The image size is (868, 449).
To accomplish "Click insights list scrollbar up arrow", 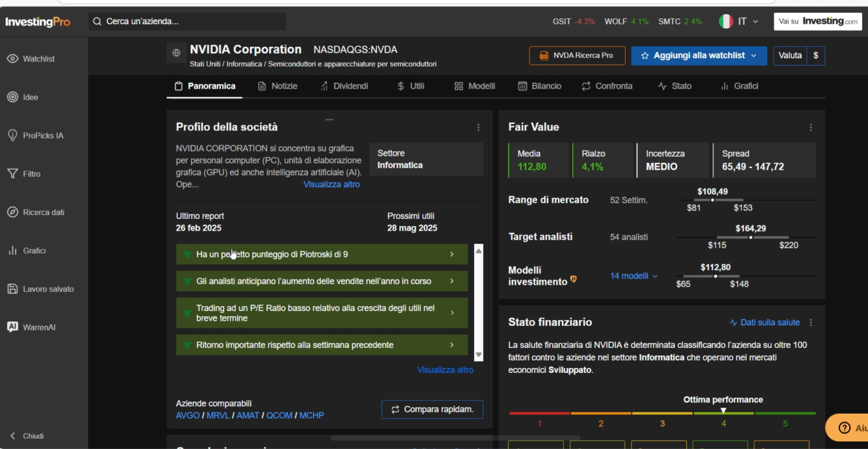I will tap(479, 250).
